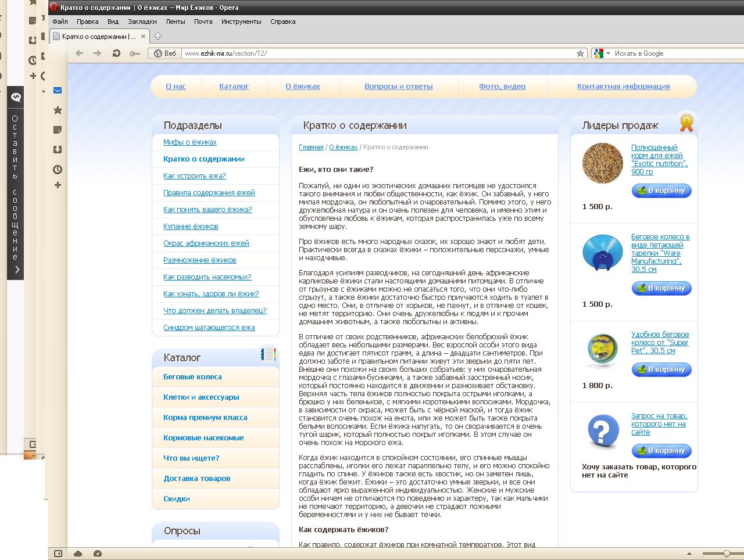Open the Почта menu
744x560 pixels.
[x=203, y=21]
